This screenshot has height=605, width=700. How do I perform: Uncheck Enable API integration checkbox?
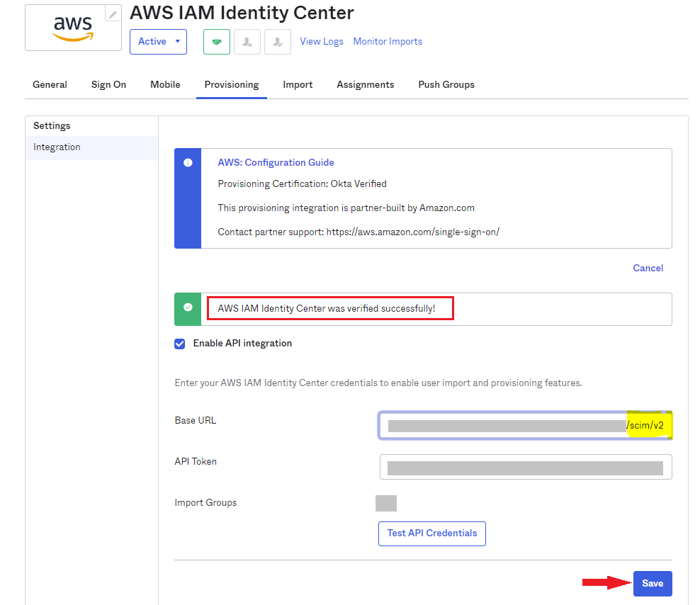[180, 344]
